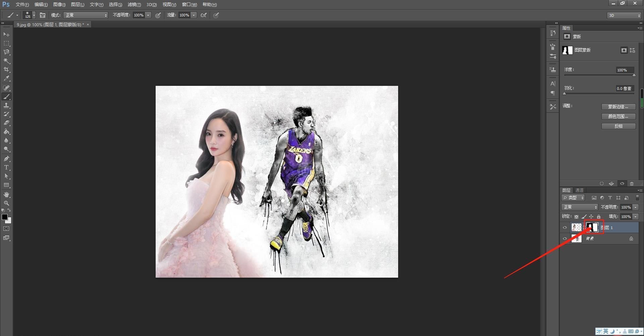Select the Path Selection tool
644x336 pixels.
6,176
